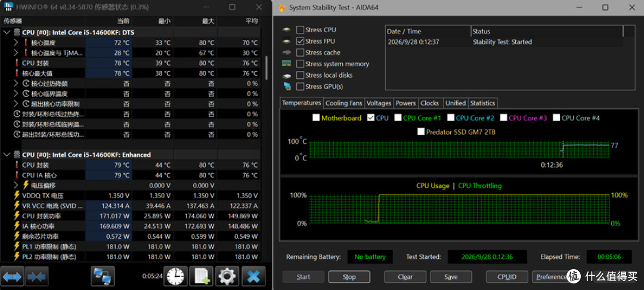The image size is (644, 290).
Task: Open HWiNFO settings gear icon
Action: 227,276
